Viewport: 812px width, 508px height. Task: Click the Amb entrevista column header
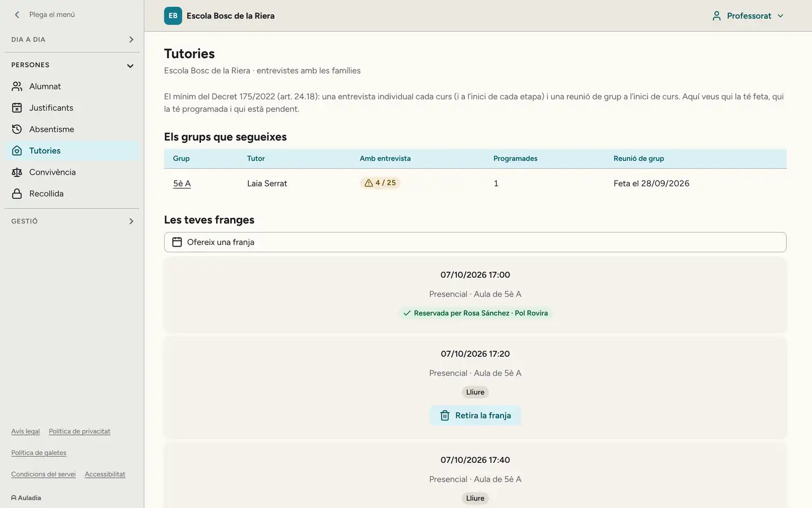point(385,159)
